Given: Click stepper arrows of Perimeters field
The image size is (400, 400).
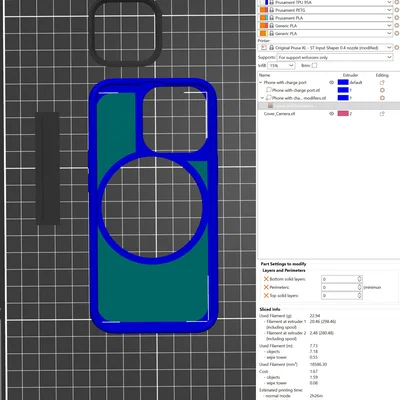Looking at the screenshot, I should tap(360, 287).
